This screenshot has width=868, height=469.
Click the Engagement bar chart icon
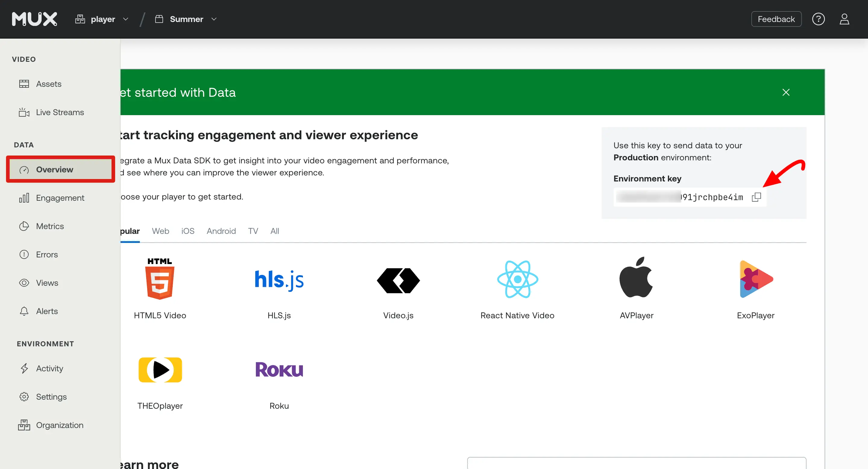pyautogui.click(x=24, y=198)
